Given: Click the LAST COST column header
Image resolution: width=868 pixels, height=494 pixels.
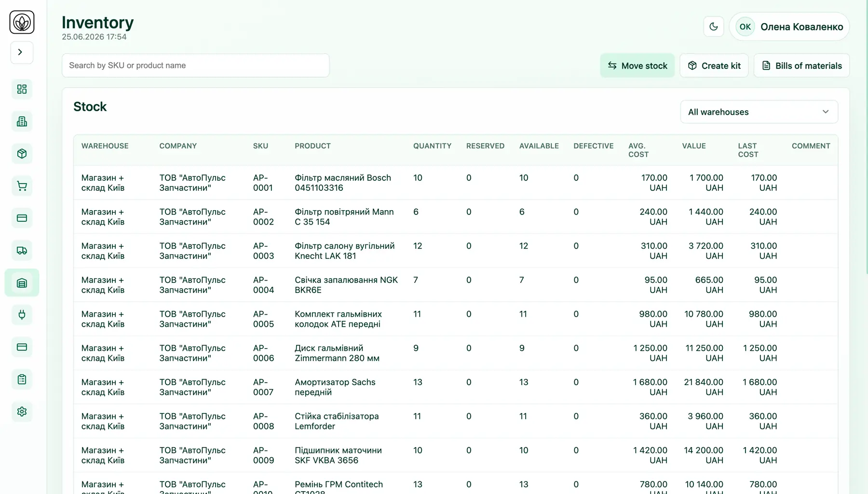Looking at the screenshot, I should point(748,150).
